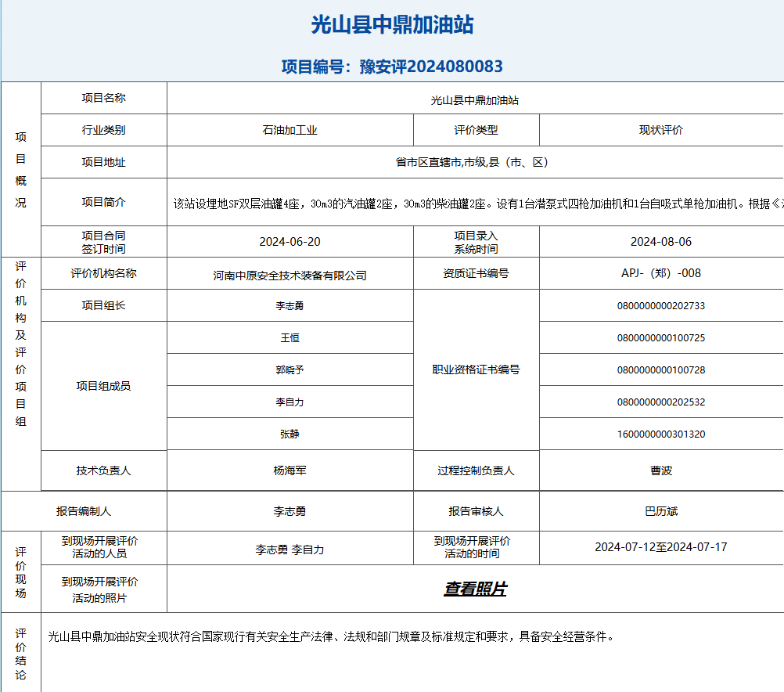
Task: Click 河南中原安全技术装备有限公司 organization name
Action: point(290,276)
